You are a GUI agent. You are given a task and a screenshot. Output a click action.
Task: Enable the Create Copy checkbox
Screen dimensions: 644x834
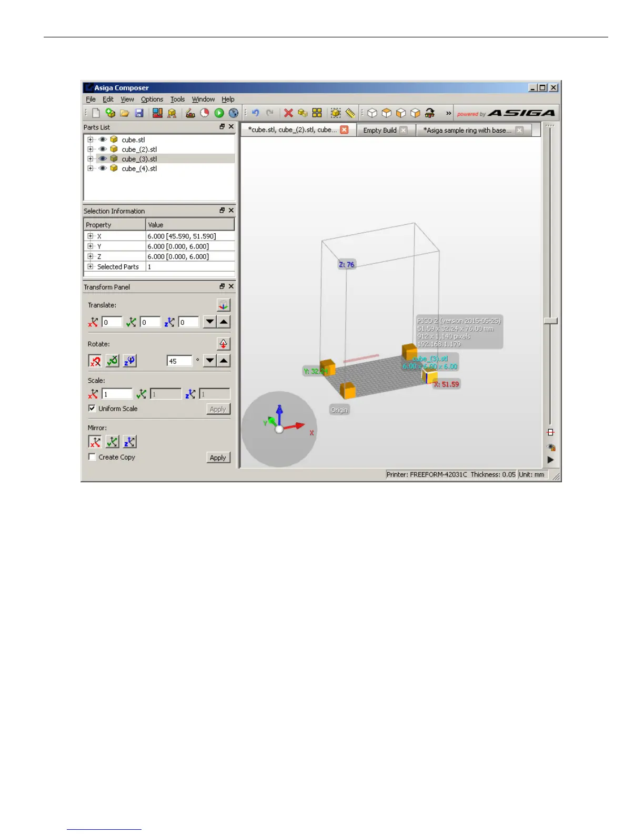pyautogui.click(x=92, y=457)
